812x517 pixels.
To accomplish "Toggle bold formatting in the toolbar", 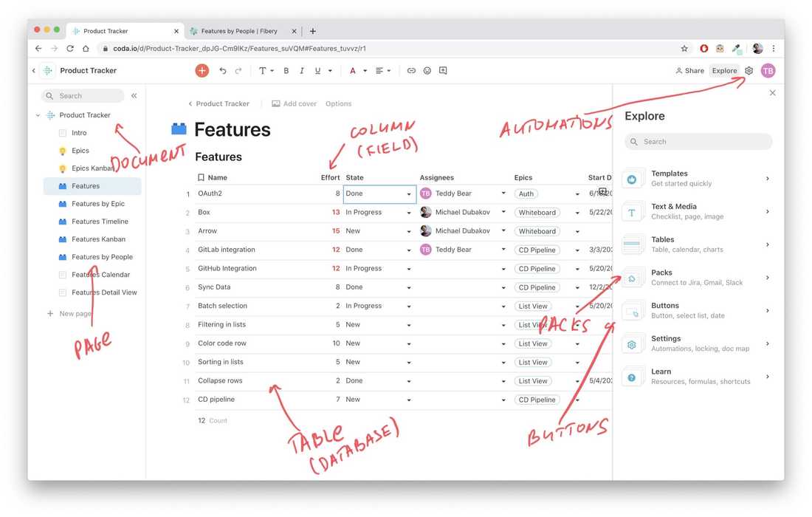I will [286, 70].
